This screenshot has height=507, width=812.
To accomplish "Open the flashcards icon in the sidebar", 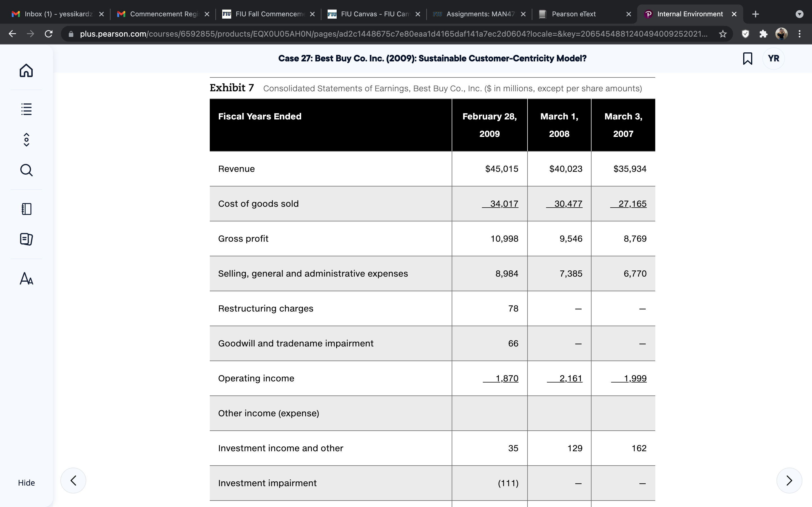I will tap(26, 239).
